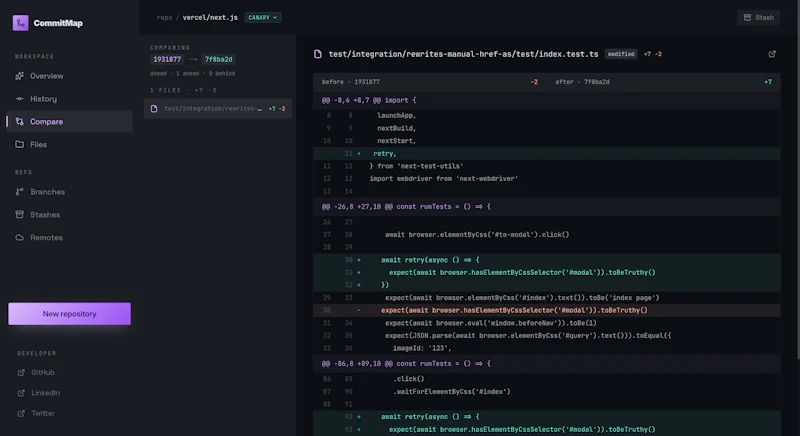
Task: Click the file icon in diff header
Action: click(318, 54)
